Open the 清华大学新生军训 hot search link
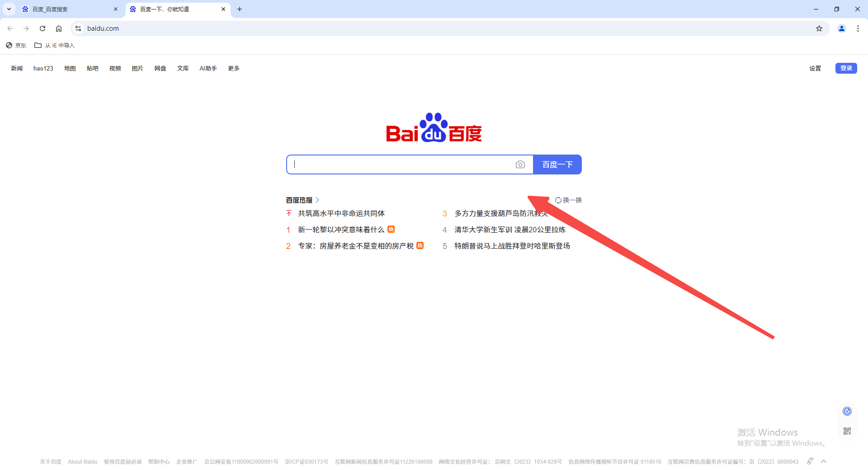Viewport: 868px width, 470px height. (509, 230)
